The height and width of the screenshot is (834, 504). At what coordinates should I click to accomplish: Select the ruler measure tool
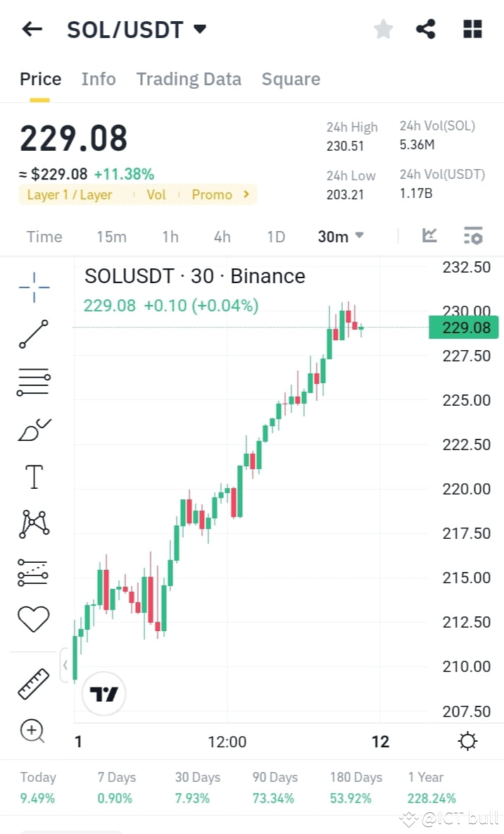[32, 682]
